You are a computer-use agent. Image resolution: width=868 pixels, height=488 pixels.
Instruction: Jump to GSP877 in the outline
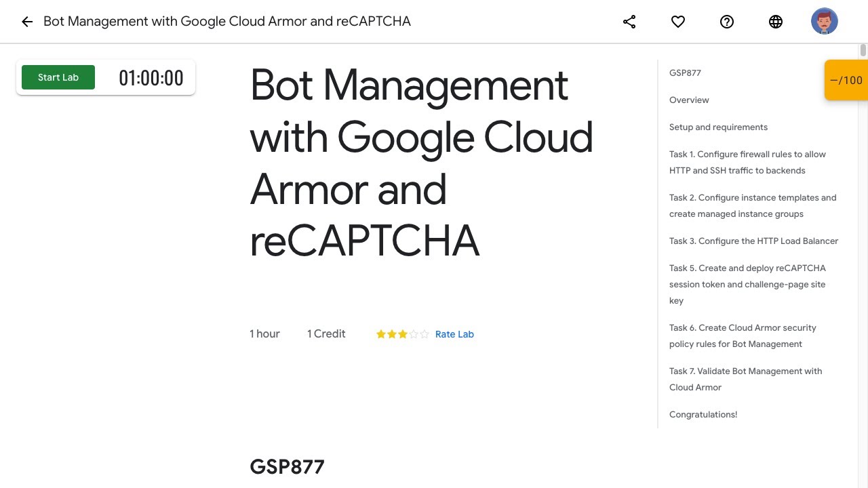tap(685, 73)
